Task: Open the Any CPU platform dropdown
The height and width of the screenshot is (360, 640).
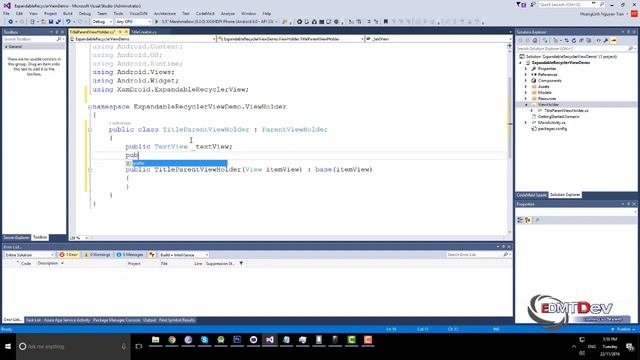Action: (133, 22)
